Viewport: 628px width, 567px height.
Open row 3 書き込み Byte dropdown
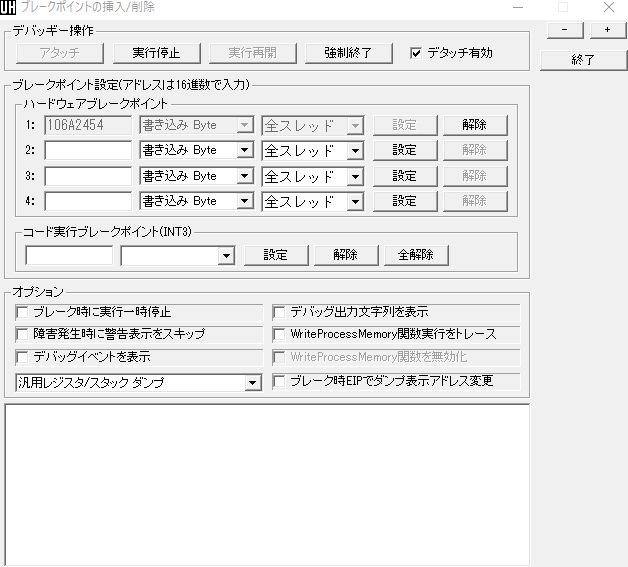click(197, 176)
